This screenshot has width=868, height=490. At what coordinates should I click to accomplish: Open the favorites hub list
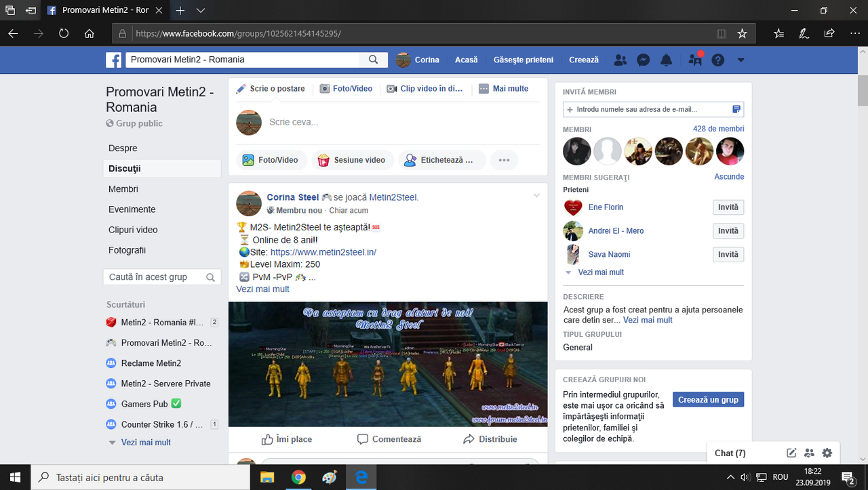(778, 33)
